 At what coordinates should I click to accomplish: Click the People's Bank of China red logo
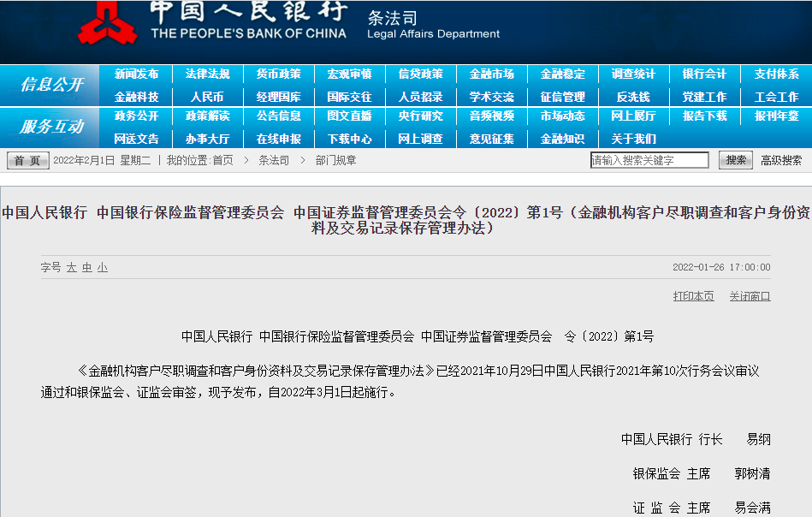coord(107,23)
